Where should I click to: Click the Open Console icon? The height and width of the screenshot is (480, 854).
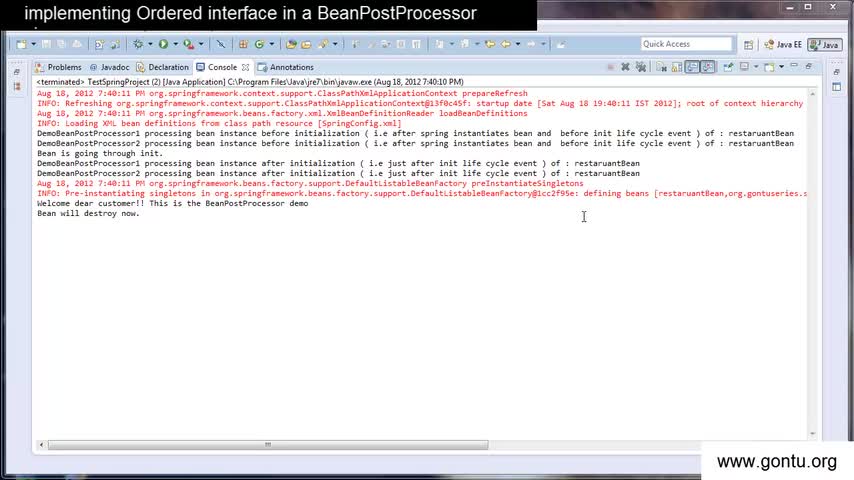click(x=769, y=67)
